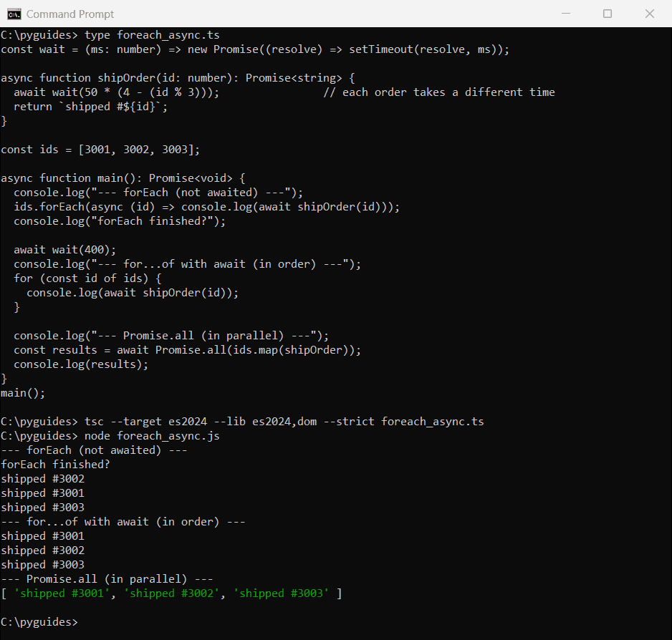Click the green 'shipped #3003' array element
Image resolution: width=672 pixels, height=640 pixels.
[x=281, y=593]
